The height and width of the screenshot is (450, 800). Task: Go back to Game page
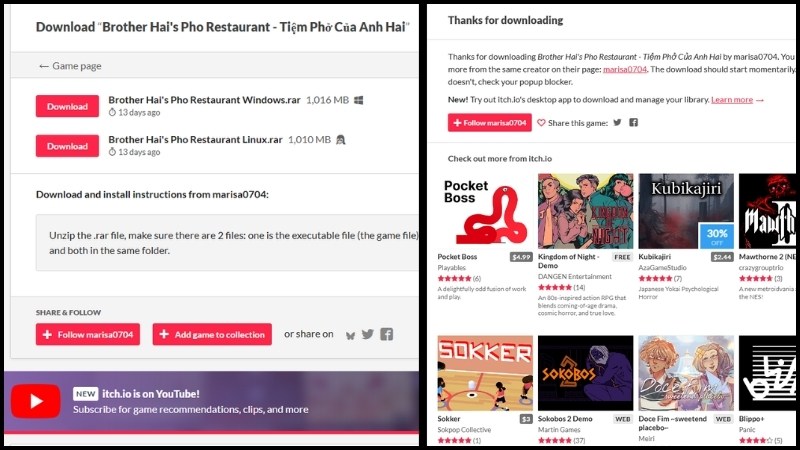70,66
